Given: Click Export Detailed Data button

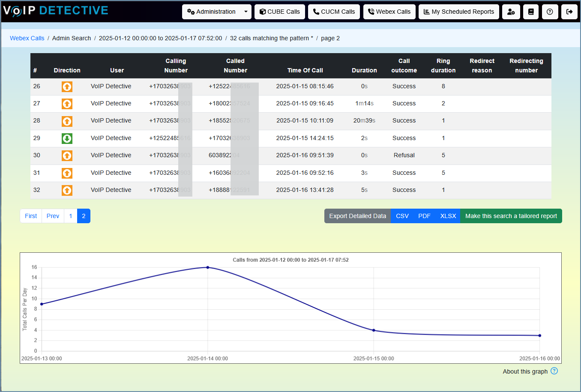Looking at the screenshot, I should coord(357,216).
